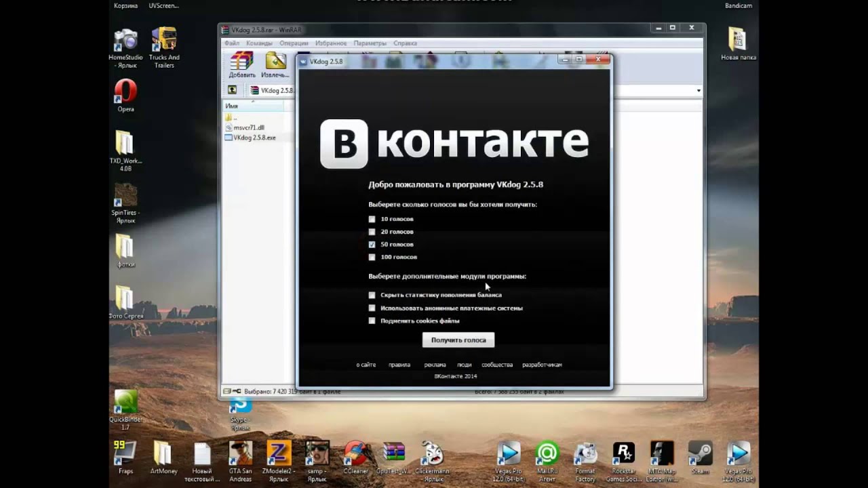Open the Фото Сергея folder on desktop

[125, 302]
